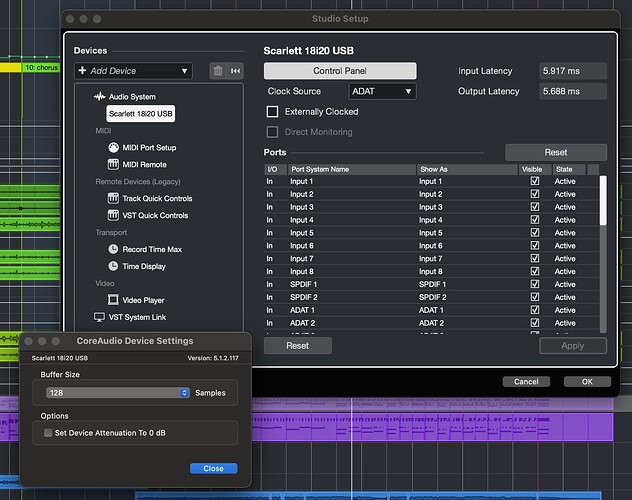Viewport: 632px width, 500px height.
Task: Click the Input 6 port system name
Action: (301, 246)
